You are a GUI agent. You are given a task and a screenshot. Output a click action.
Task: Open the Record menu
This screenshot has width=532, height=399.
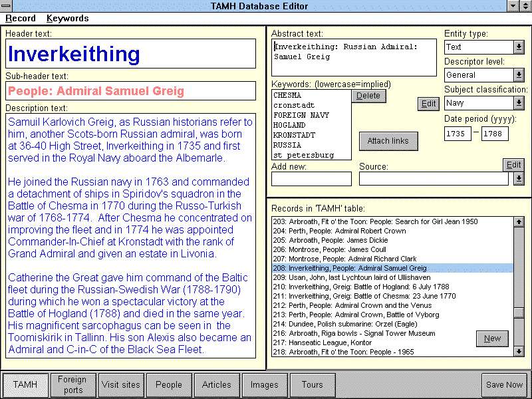(x=21, y=18)
